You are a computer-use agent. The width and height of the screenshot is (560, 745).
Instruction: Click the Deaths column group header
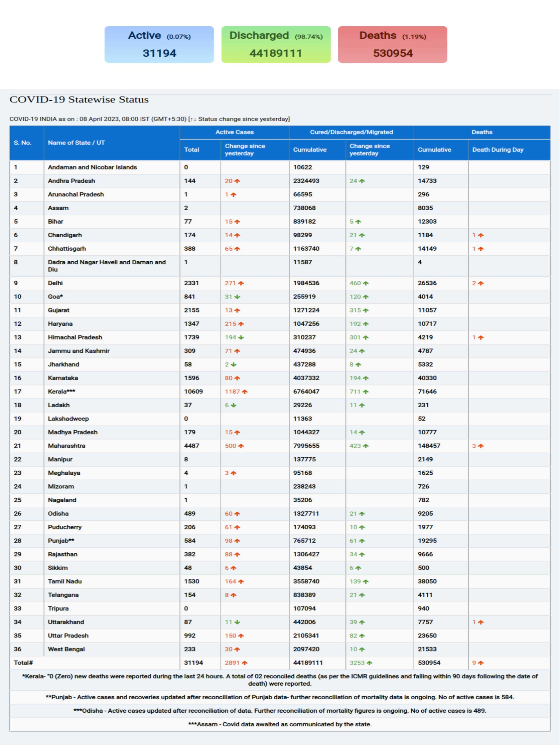tap(481, 132)
